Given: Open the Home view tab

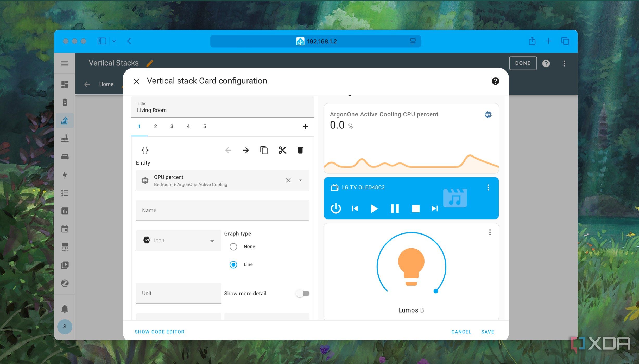Looking at the screenshot, I should click(x=106, y=84).
